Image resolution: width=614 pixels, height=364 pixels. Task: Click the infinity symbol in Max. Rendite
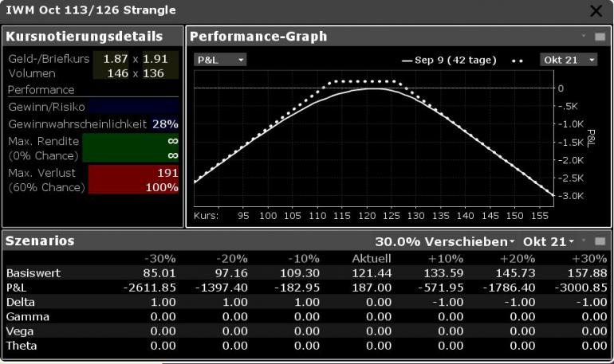tap(173, 141)
